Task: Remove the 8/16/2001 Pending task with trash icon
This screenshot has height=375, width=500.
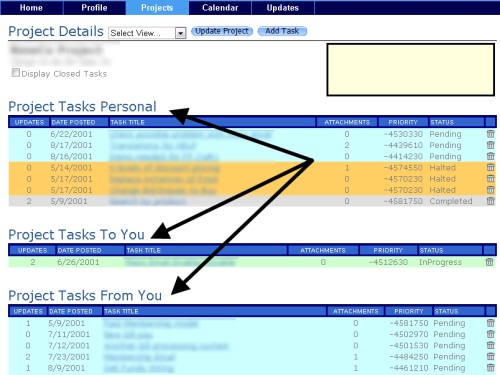Action: tap(490, 156)
